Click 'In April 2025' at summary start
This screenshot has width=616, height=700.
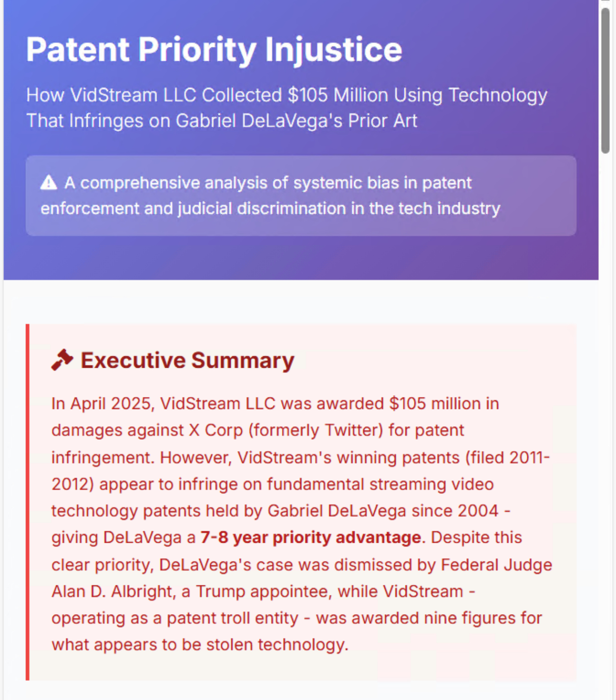click(x=102, y=404)
